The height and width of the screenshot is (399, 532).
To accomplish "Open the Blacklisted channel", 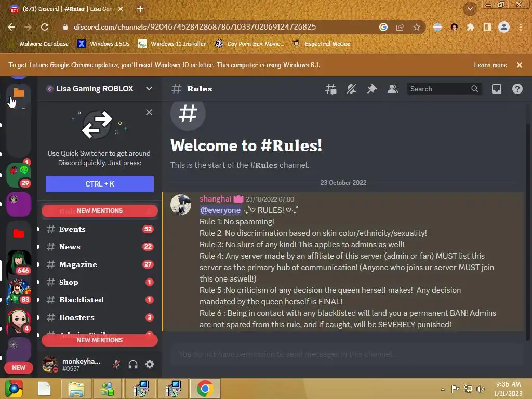I will (x=99, y=300).
